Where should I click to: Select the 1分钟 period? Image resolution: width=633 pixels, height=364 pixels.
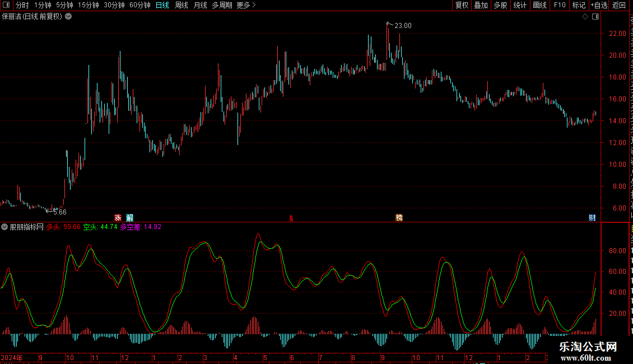tap(43, 5)
